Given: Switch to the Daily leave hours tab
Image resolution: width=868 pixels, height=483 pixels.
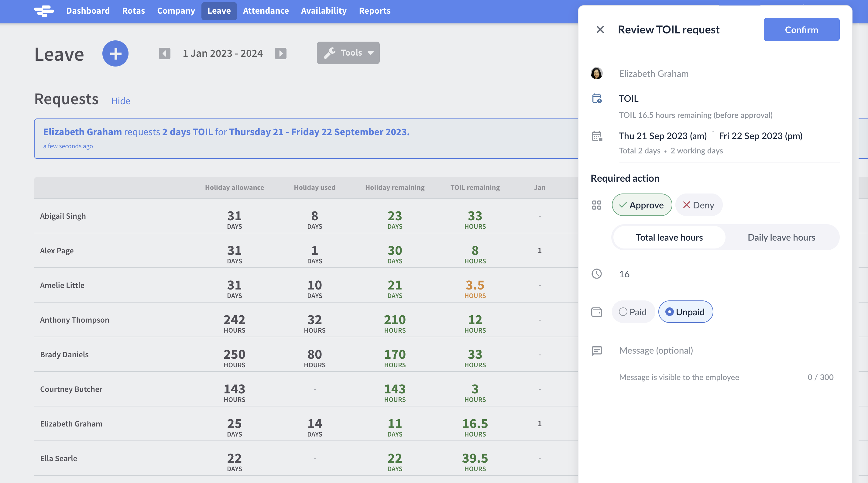Looking at the screenshot, I should (x=781, y=237).
